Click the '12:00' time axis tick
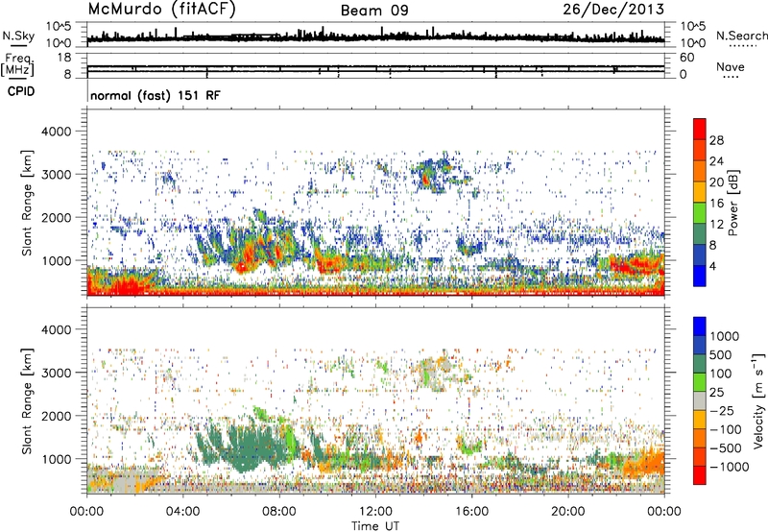This screenshot has width=768, height=532. click(x=375, y=512)
